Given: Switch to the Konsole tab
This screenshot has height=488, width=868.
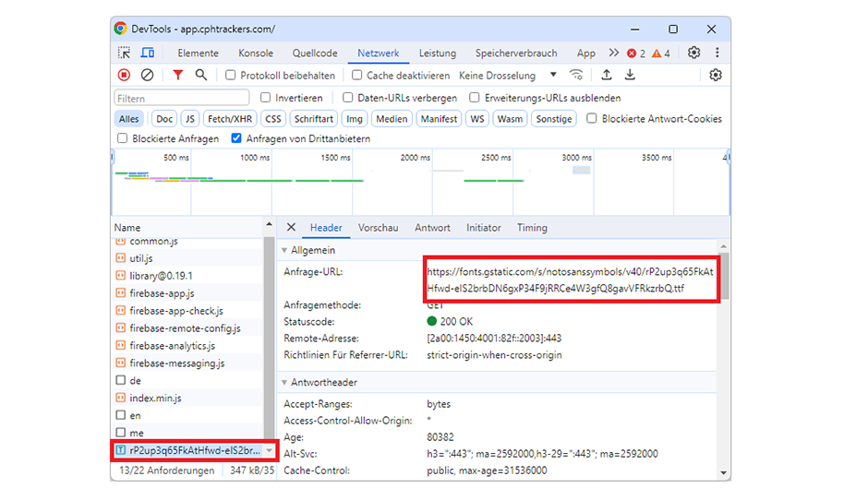Looking at the screenshot, I should (255, 54).
